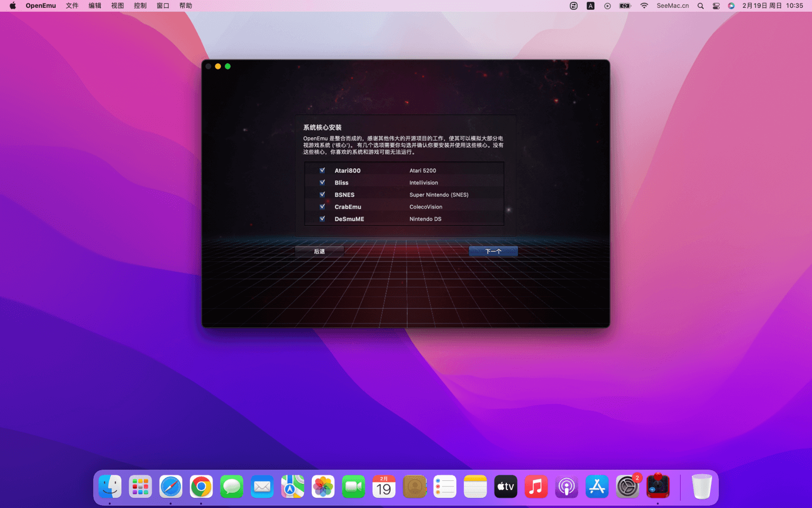Open Notes from the Dock
812x508 pixels.
point(475,487)
